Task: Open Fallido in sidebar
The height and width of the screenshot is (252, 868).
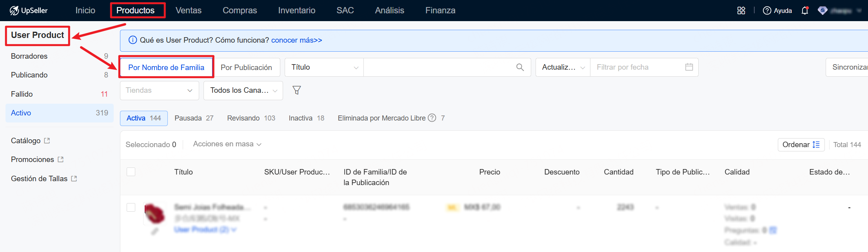Action: click(x=60, y=94)
